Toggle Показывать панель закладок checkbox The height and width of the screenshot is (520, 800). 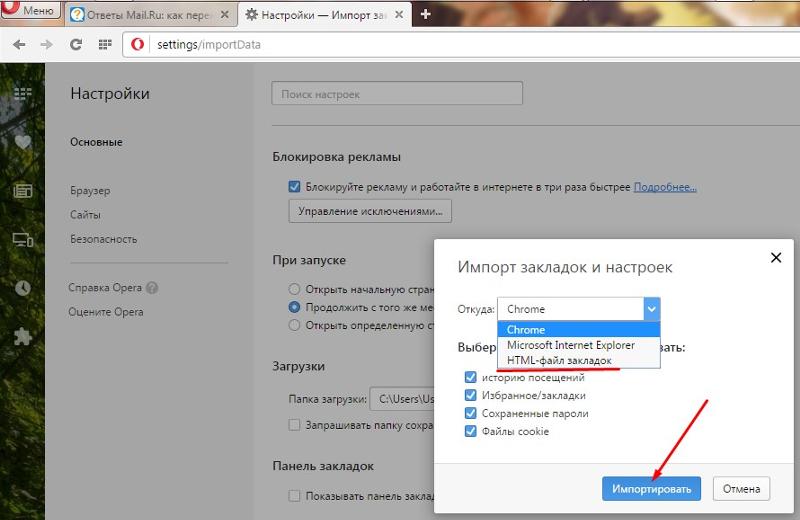(294, 496)
